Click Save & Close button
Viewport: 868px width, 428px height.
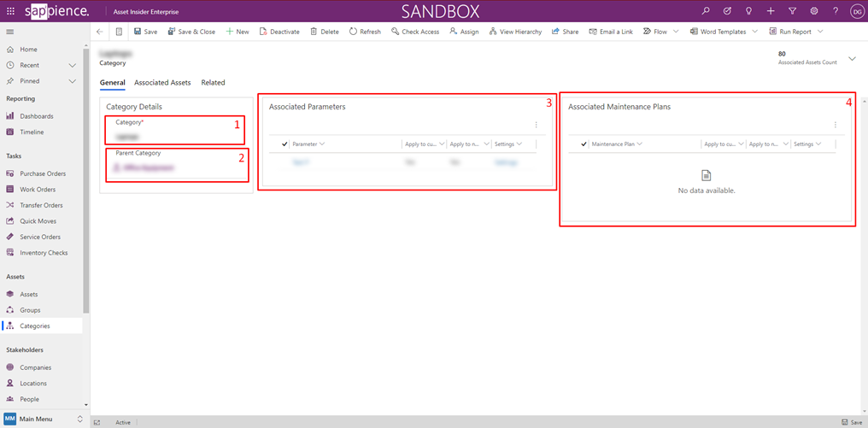point(191,32)
